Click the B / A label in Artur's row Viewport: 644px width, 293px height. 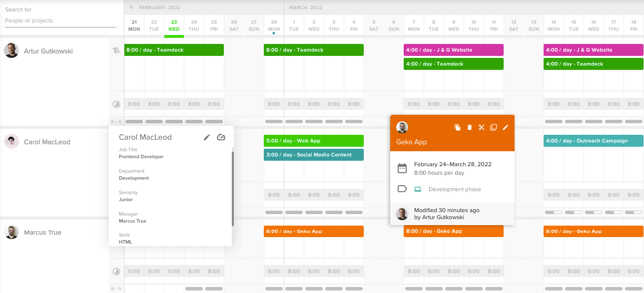click(x=116, y=122)
